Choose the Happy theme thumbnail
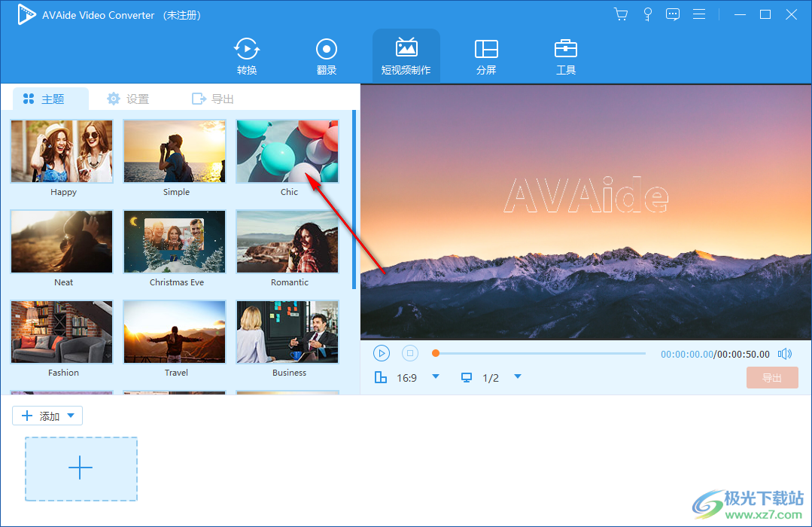The height and width of the screenshot is (527, 812). tap(62, 151)
